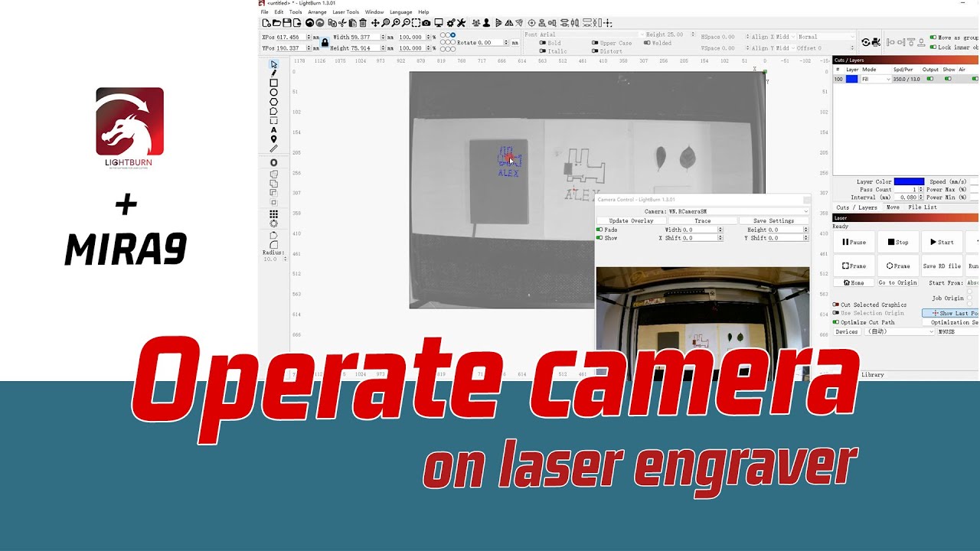Screen dimensions: 980x551
Task: Select the Text tool letter A
Action: pyautogui.click(x=273, y=130)
